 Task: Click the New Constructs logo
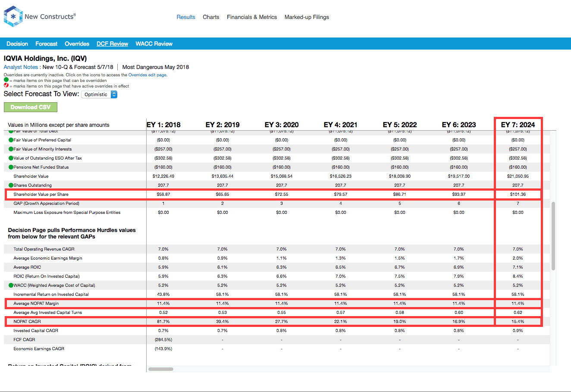pos(40,16)
